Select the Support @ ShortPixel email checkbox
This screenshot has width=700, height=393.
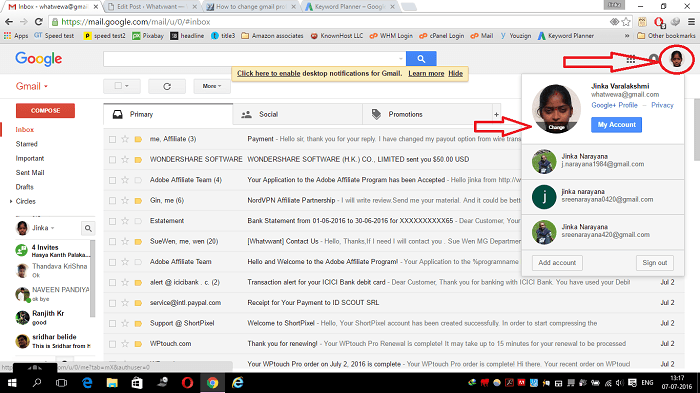(112, 324)
